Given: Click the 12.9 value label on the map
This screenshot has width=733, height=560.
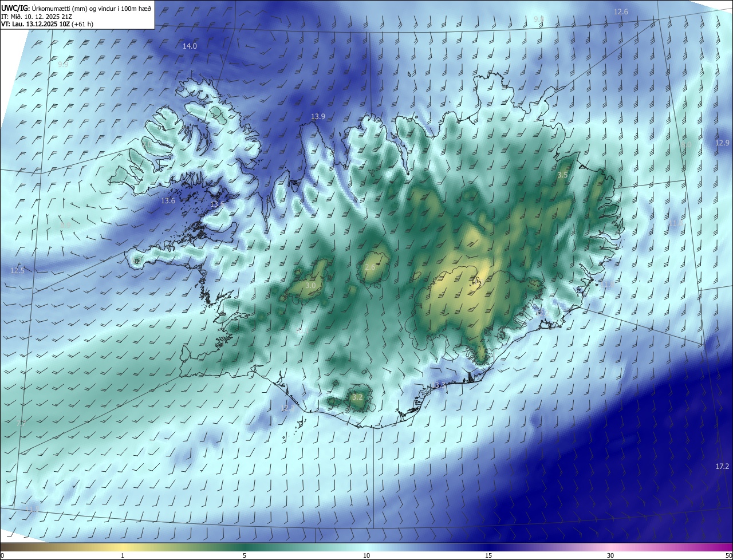Looking at the screenshot, I should (723, 143).
